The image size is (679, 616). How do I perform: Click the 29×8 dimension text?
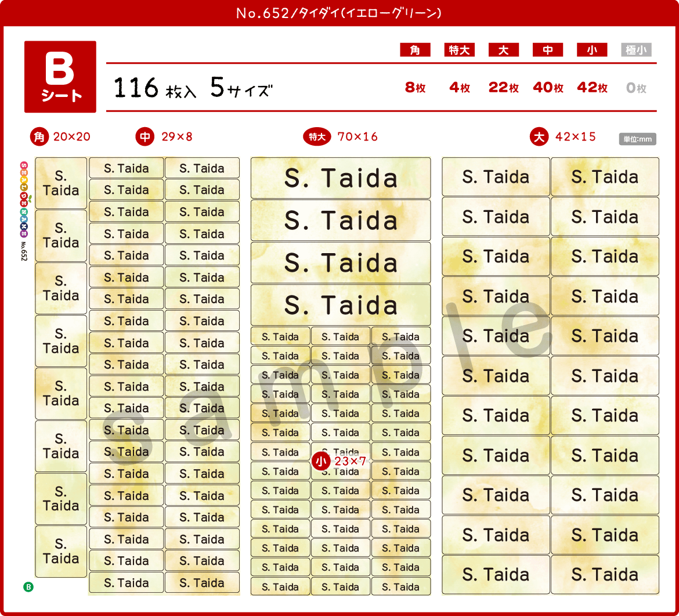[x=176, y=137]
